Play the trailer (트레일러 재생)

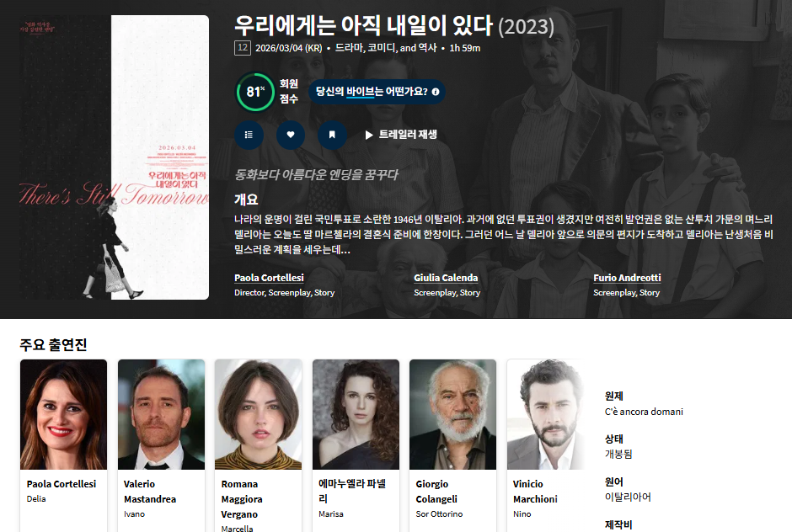click(401, 135)
